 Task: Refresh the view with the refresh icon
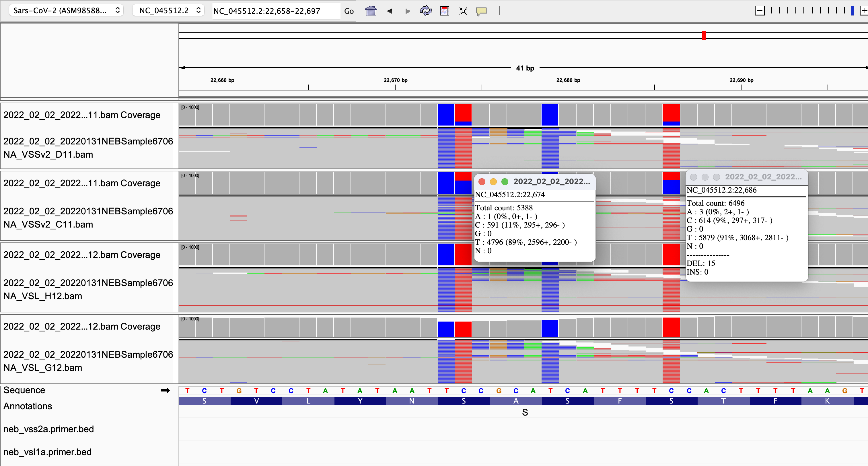(x=426, y=11)
